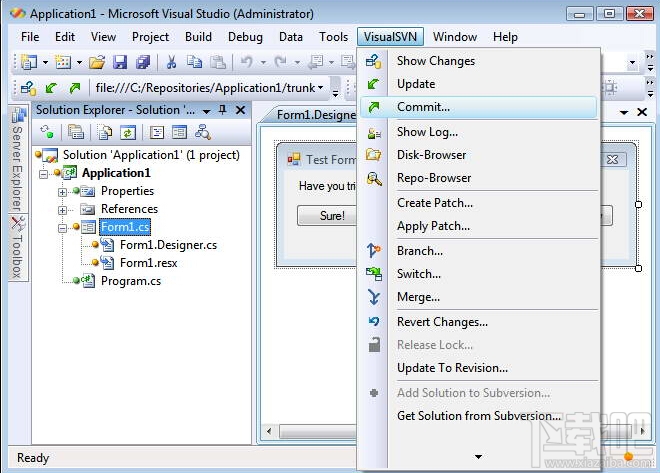Click the Cut scissors icon in the toolbar

tap(171, 62)
